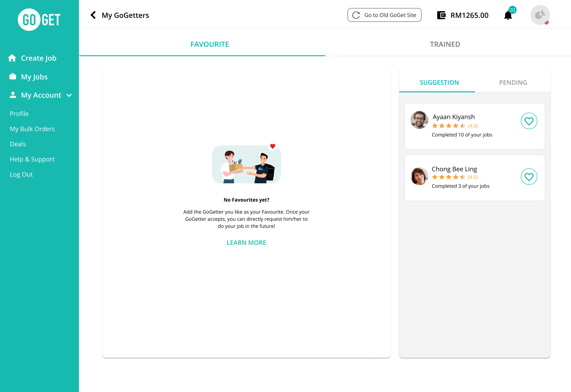Click Ayaan Kiyansh's star rating
The image size is (571, 392).
coord(455,126)
